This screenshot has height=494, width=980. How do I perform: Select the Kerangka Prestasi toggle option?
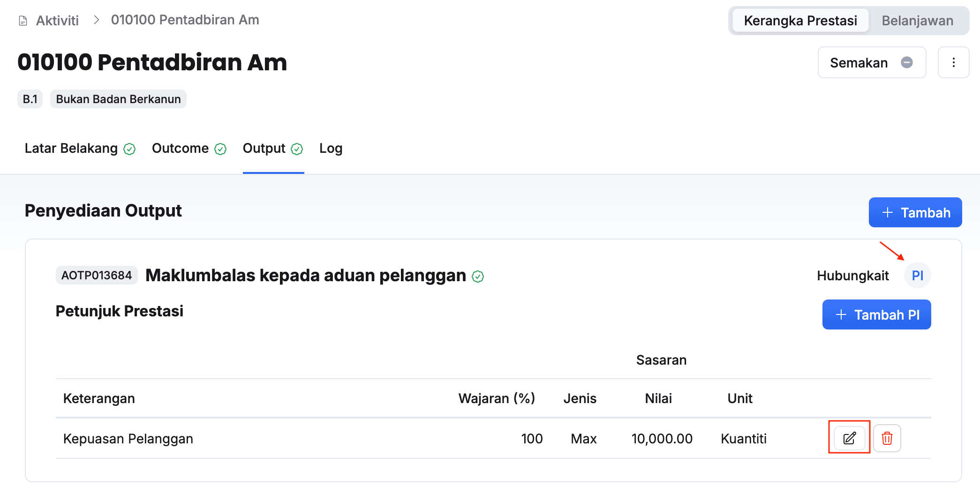coord(800,21)
